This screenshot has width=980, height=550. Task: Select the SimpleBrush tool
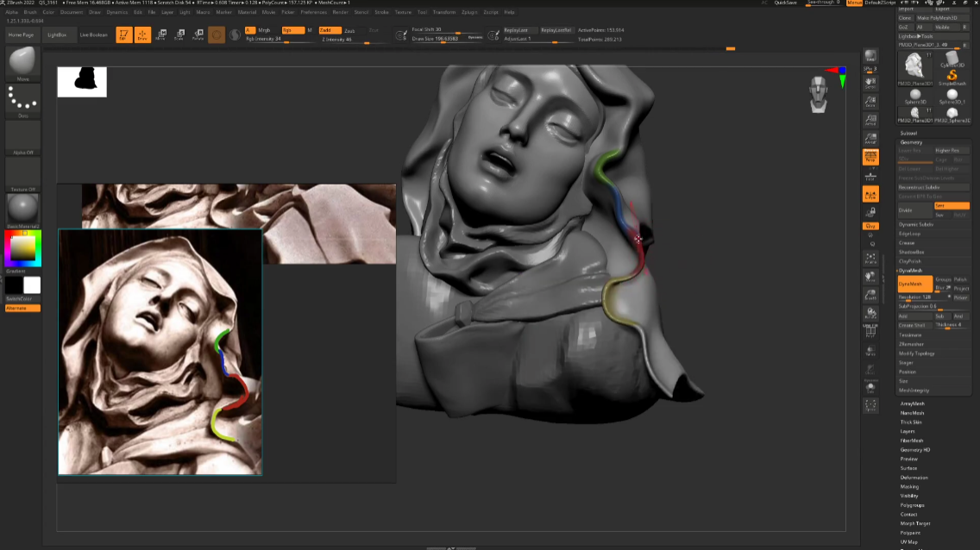[952, 78]
